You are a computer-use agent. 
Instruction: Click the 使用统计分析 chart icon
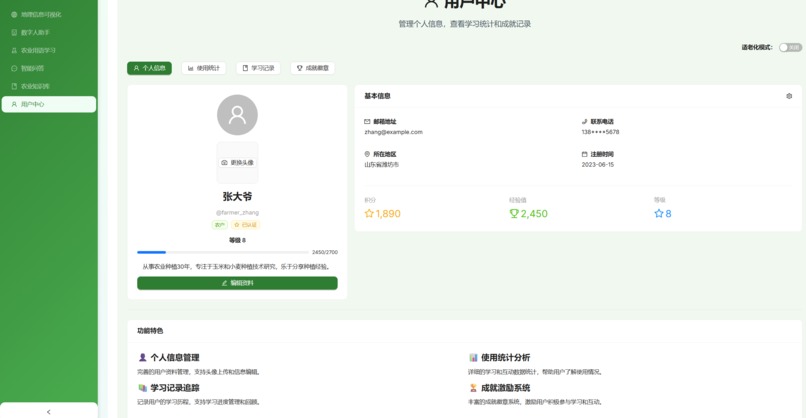click(473, 357)
